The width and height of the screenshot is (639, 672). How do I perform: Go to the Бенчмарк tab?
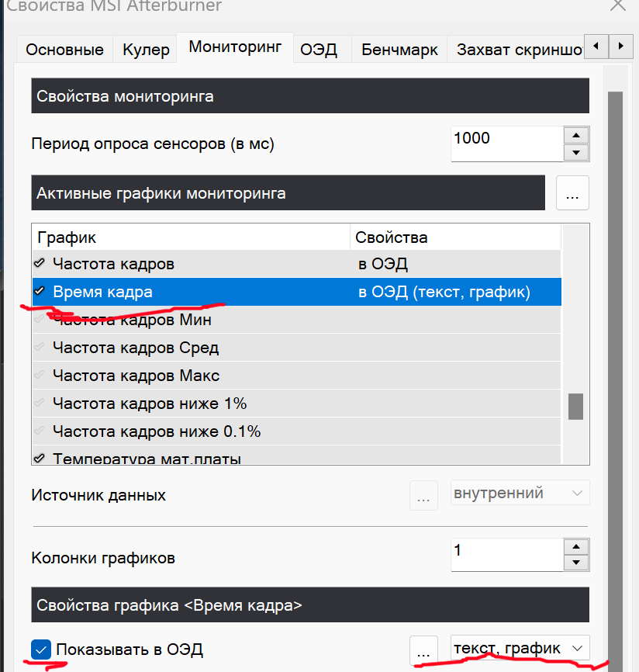(399, 50)
